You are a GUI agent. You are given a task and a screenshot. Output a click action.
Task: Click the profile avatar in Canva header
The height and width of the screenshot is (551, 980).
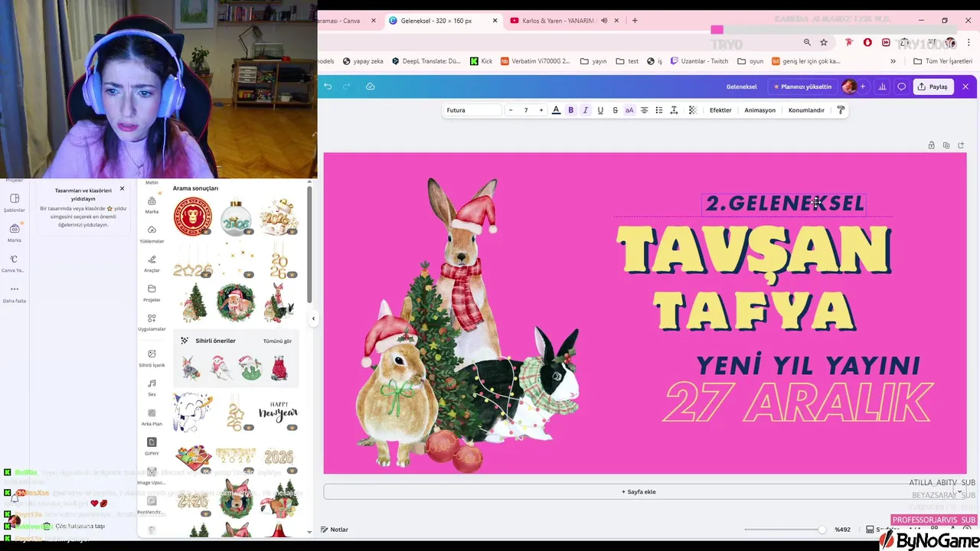(x=848, y=86)
